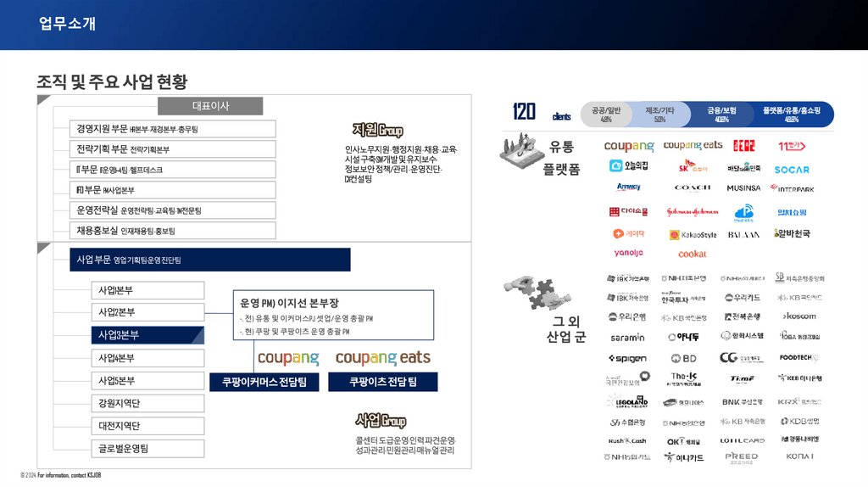868x487 pixels.
Task: Click the 글로벌운영팀 box
Action: click(147, 449)
